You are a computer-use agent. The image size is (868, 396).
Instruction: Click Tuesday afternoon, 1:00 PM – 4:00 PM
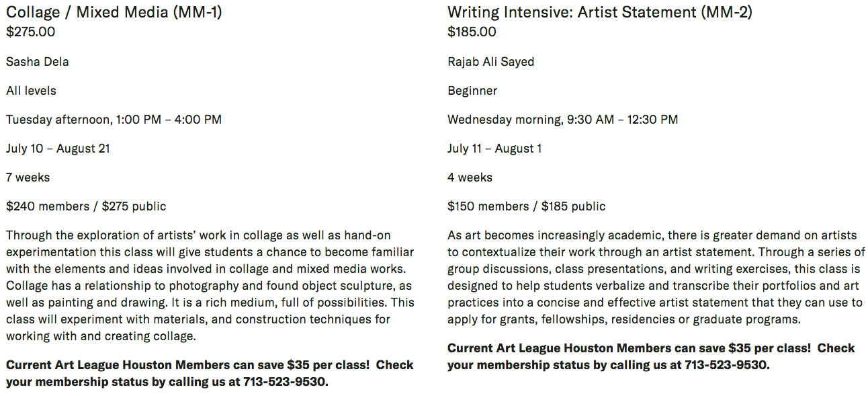pyautogui.click(x=114, y=120)
